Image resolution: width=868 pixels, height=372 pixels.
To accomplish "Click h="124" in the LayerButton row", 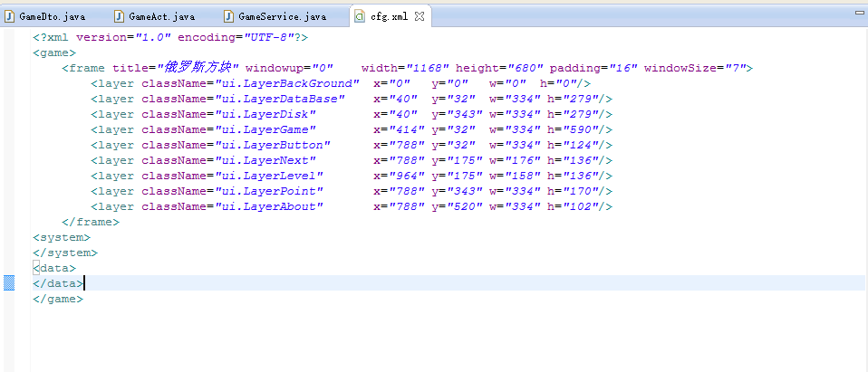I will click(x=573, y=146).
